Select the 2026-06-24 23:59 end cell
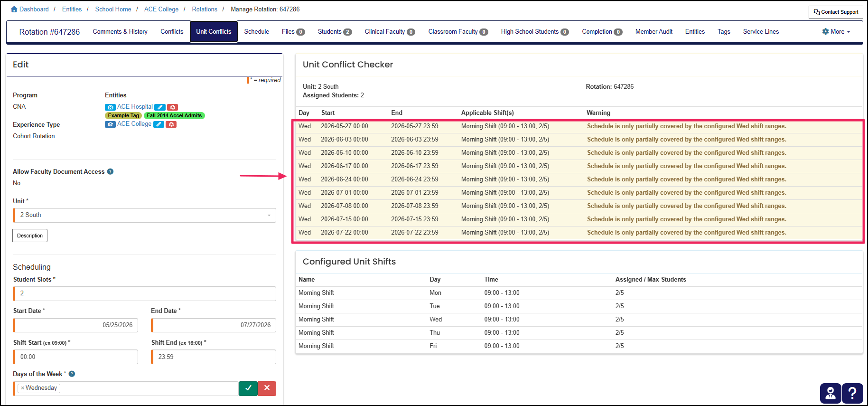The height and width of the screenshot is (406, 868). (x=415, y=179)
